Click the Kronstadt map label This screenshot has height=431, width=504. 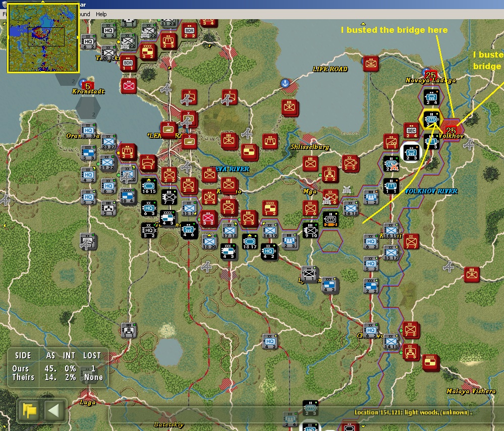click(88, 91)
